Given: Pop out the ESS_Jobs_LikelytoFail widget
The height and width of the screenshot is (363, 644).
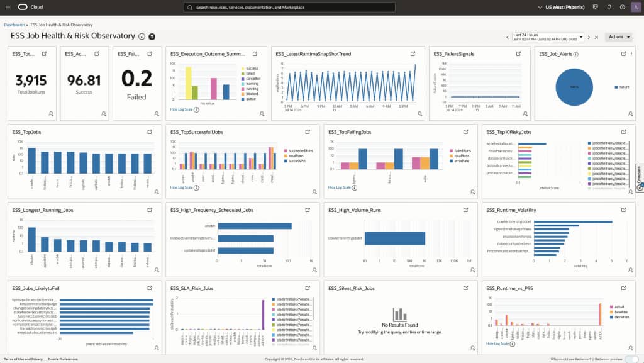Looking at the screenshot, I should click(150, 288).
